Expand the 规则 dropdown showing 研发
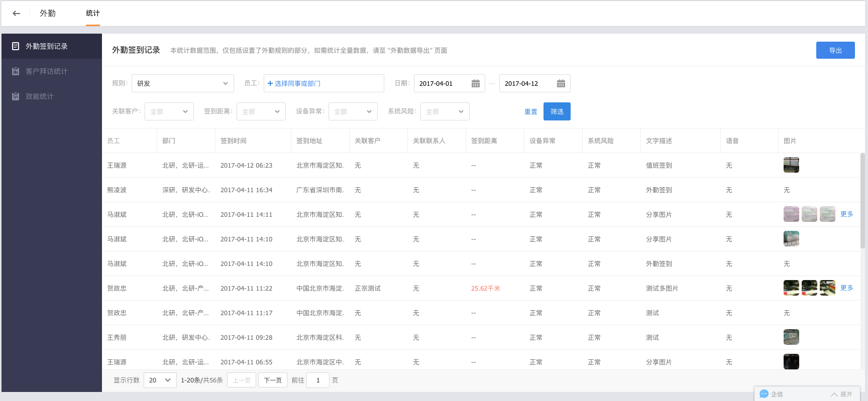The image size is (868, 401). tap(183, 83)
